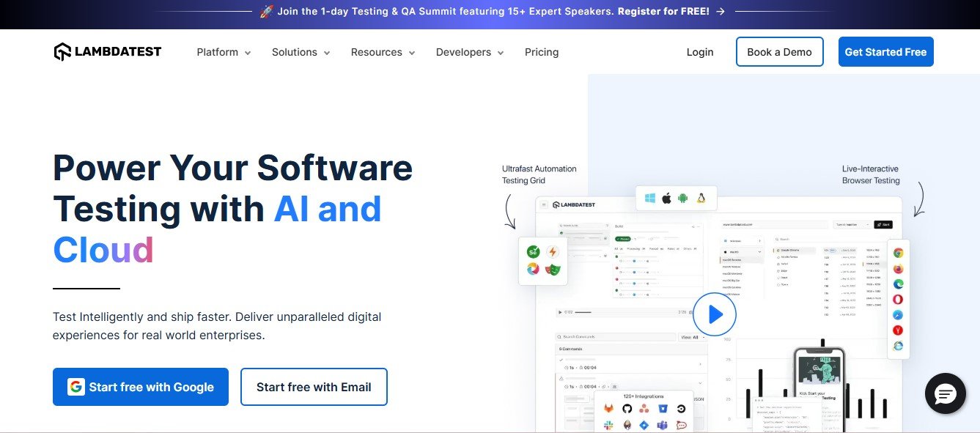Select the Apple OS icon
The image size is (980, 433).
pyautogui.click(x=666, y=198)
